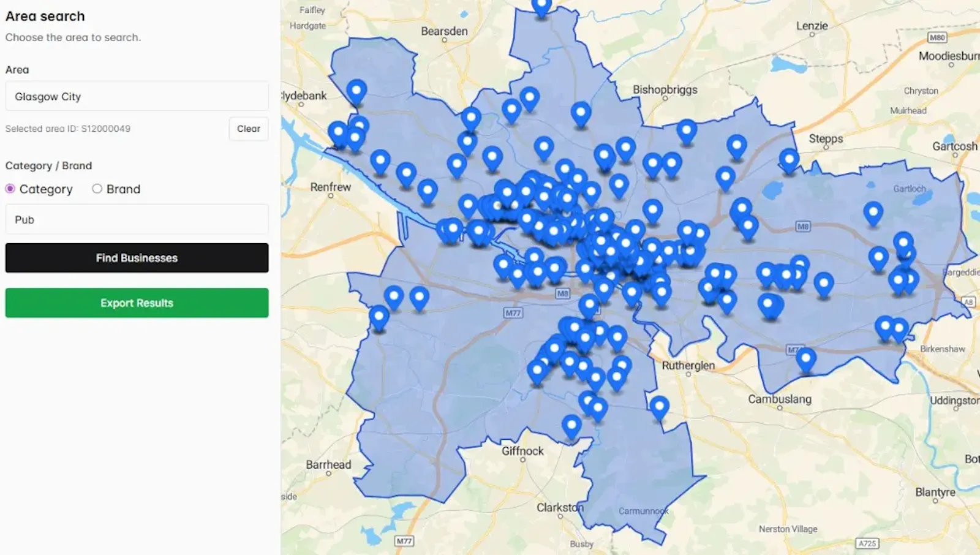Open the southernmost pub pin north-east of Giffnock
This screenshot has height=555, width=980.
(x=571, y=426)
